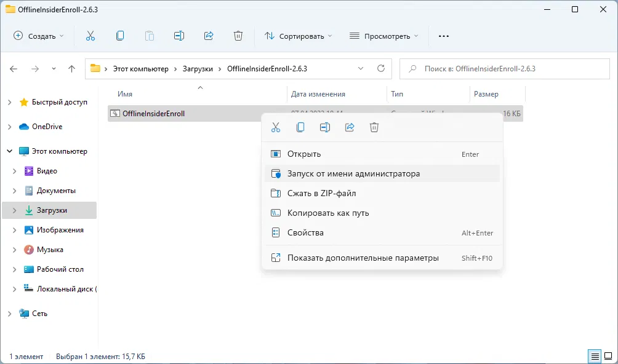The width and height of the screenshot is (618, 364).
Task: Choose Копировать как путь
Action: (x=382, y=213)
